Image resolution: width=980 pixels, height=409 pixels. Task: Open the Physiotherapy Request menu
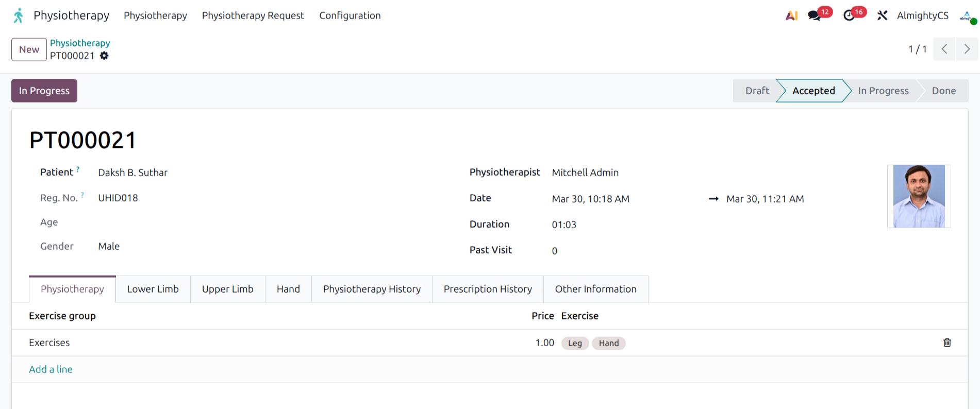tap(253, 16)
